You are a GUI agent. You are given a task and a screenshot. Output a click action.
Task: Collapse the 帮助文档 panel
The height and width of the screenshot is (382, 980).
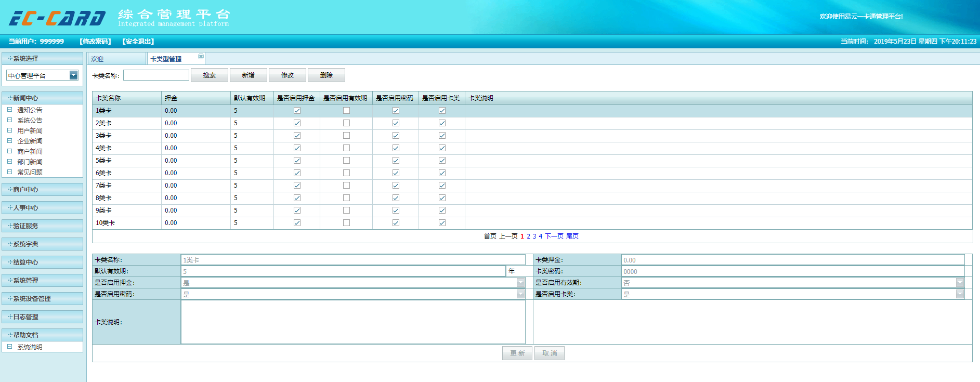(43, 335)
